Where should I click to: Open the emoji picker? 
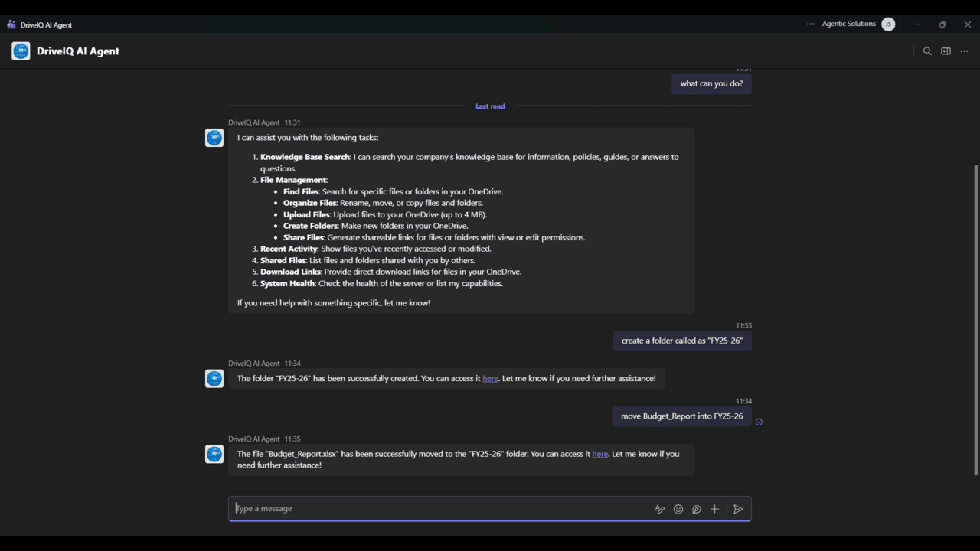pos(678,509)
